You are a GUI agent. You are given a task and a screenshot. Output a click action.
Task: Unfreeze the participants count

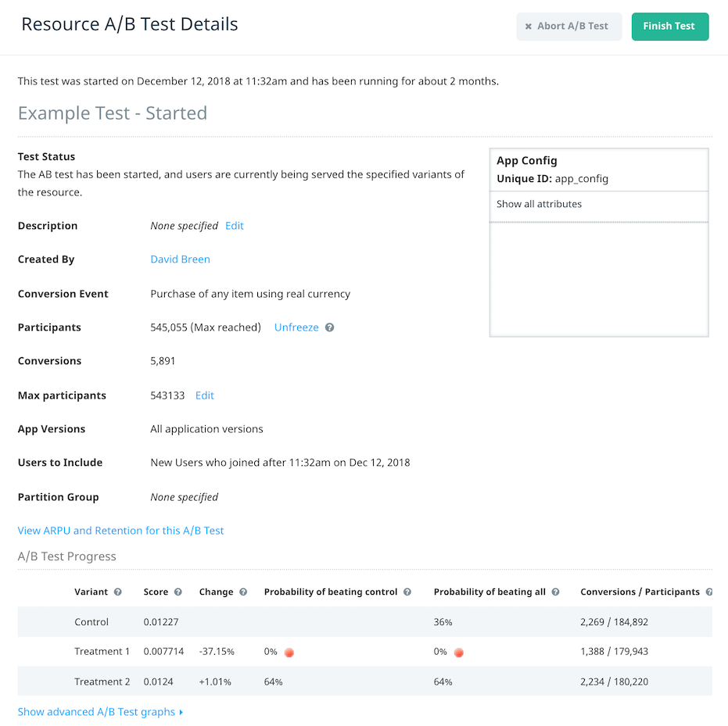[296, 327]
